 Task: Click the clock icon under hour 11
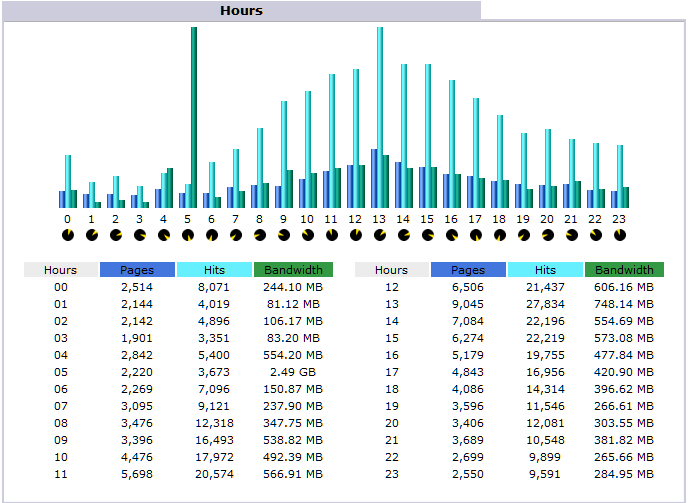332,235
